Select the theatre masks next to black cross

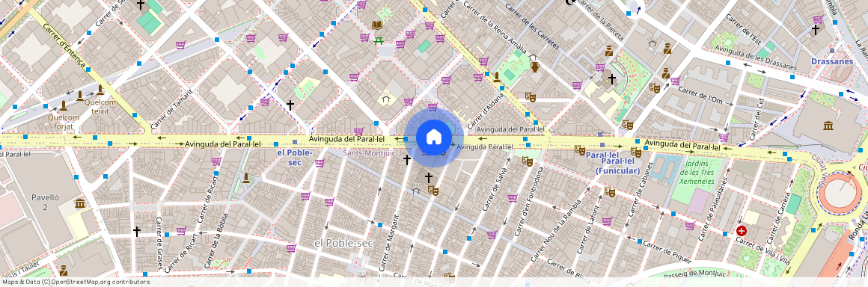(x=433, y=190)
